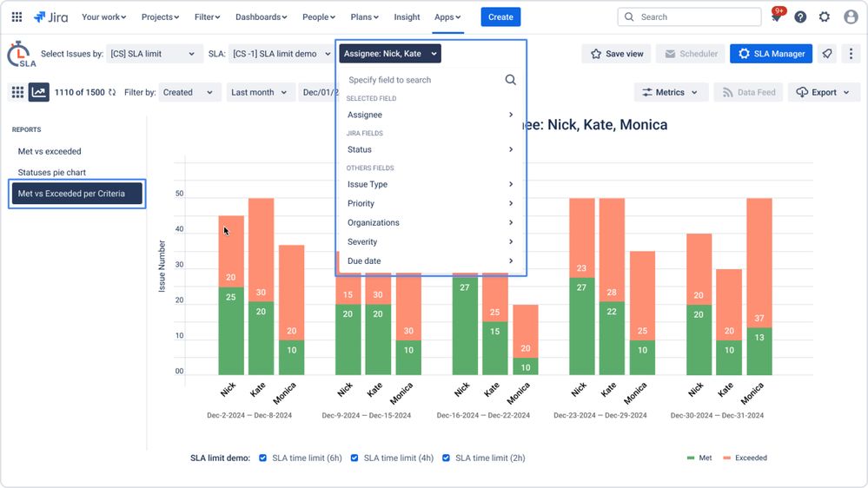Click the green Met legend swatch
The height and width of the screenshot is (488, 868).
tap(690, 458)
